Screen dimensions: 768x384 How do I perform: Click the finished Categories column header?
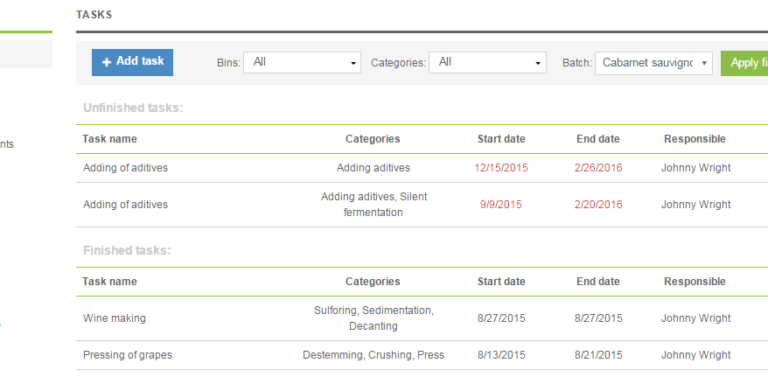pyautogui.click(x=373, y=282)
